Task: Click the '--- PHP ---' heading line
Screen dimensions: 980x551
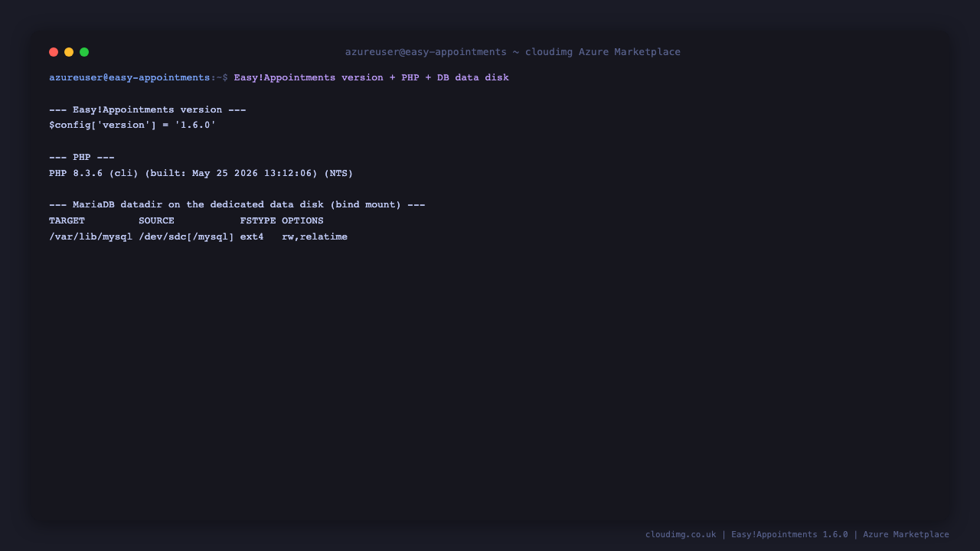Action: 82,158
